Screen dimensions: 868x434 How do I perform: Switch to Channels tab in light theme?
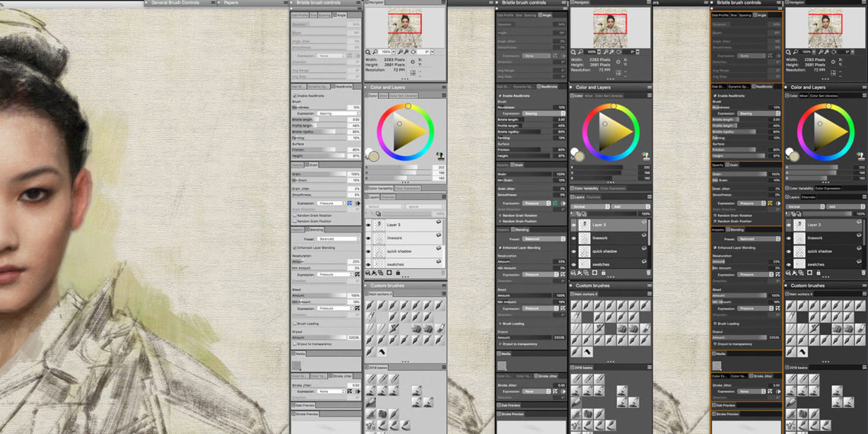click(x=388, y=197)
